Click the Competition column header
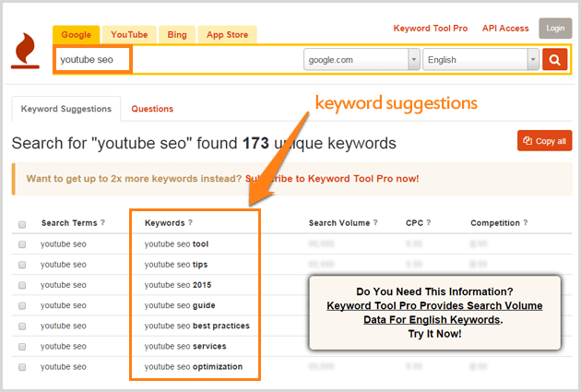This screenshot has width=581, height=392. click(x=495, y=223)
